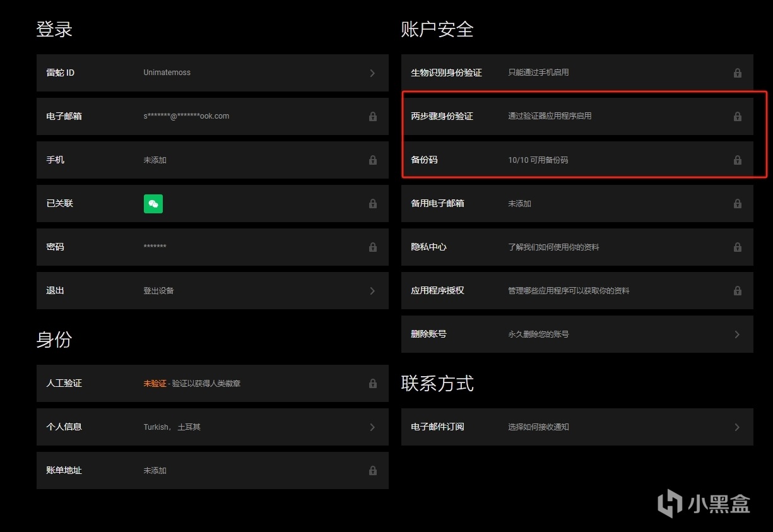773x532 pixels.
Task: Click the 管理哪些应用程序可以获取你的资料 text
Action: coord(569,290)
